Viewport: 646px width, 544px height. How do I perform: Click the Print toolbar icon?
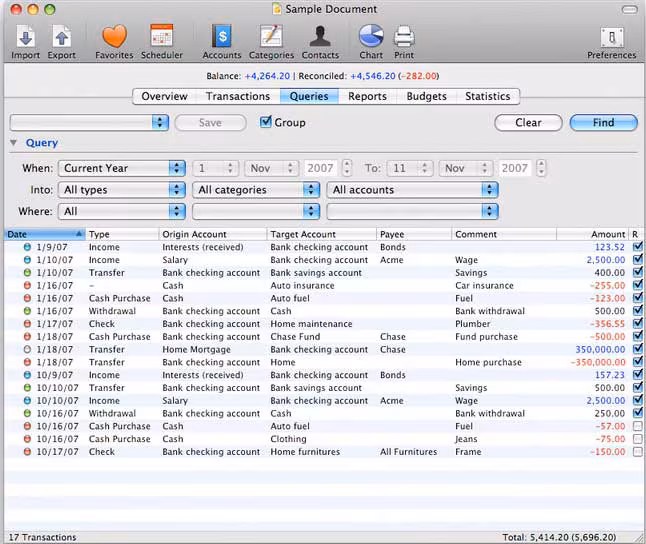click(404, 37)
